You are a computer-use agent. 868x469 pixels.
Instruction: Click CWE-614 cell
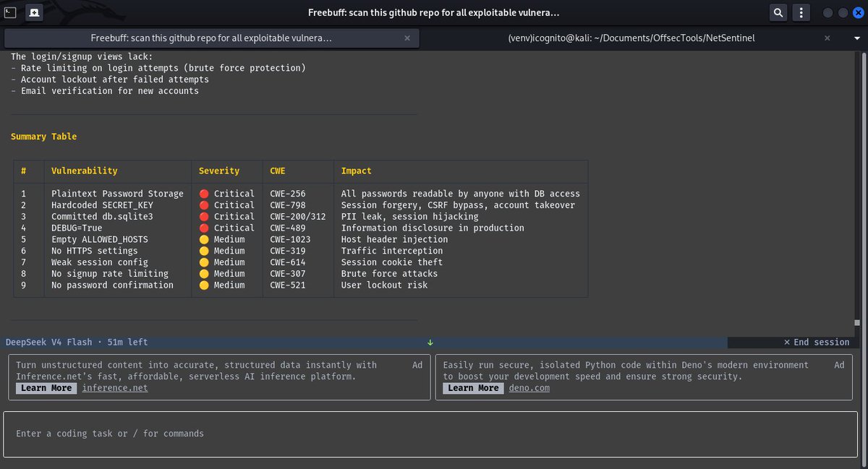pos(287,262)
